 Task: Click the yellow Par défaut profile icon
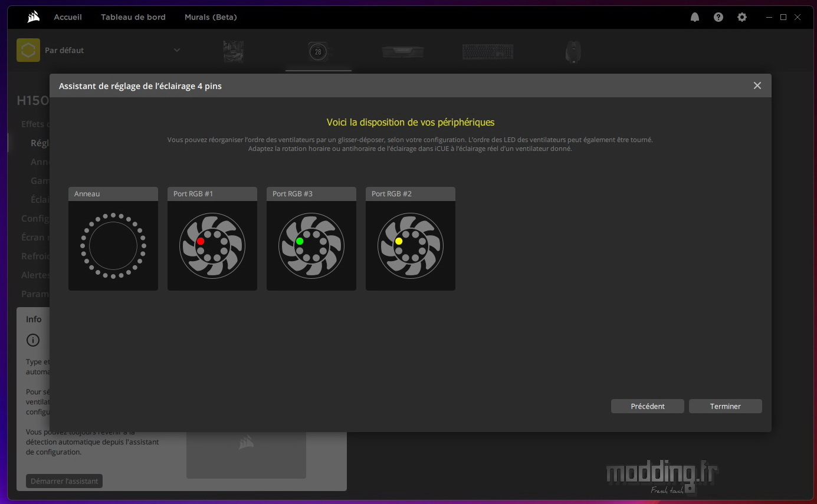coord(28,50)
